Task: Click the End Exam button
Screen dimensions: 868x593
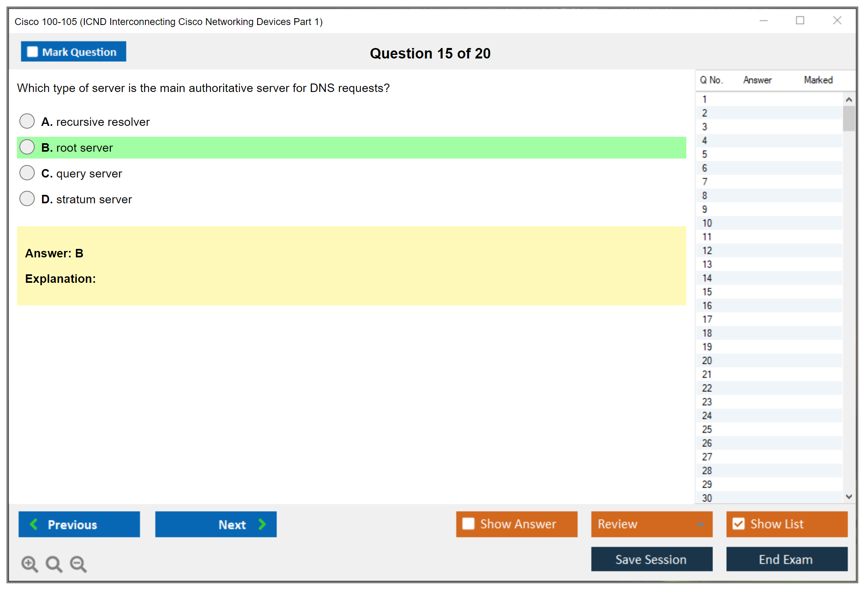Action: click(786, 559)
